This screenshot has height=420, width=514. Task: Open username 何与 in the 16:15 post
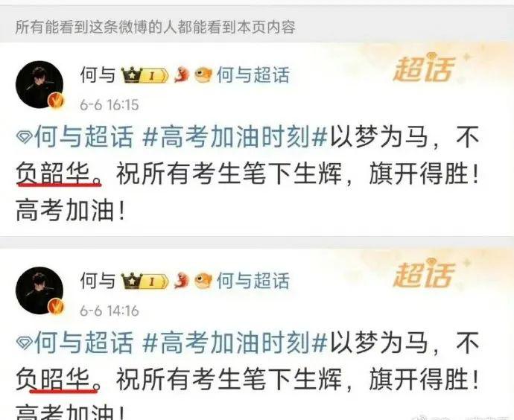(98, 75)
